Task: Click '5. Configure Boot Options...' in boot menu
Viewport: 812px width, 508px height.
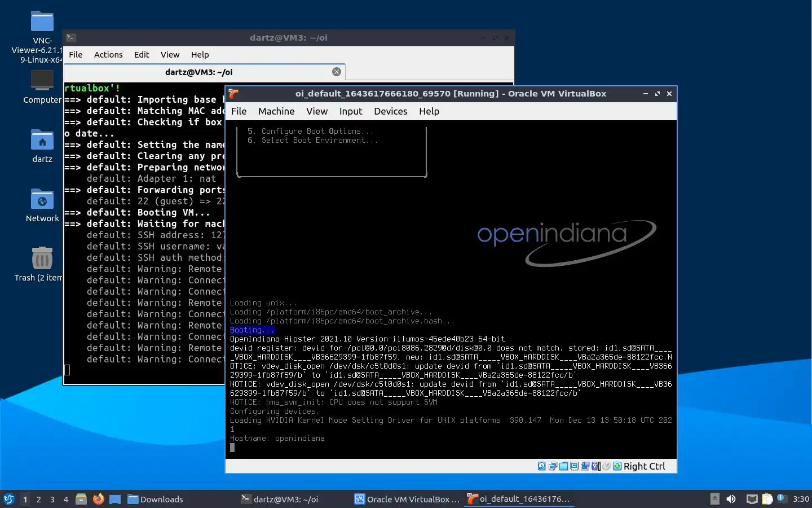Action: [310, 131]
